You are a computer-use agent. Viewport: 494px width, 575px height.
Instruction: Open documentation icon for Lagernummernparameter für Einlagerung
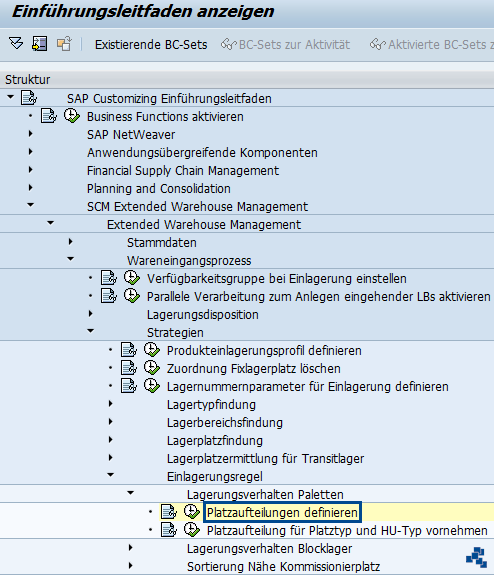click(129, 386)
